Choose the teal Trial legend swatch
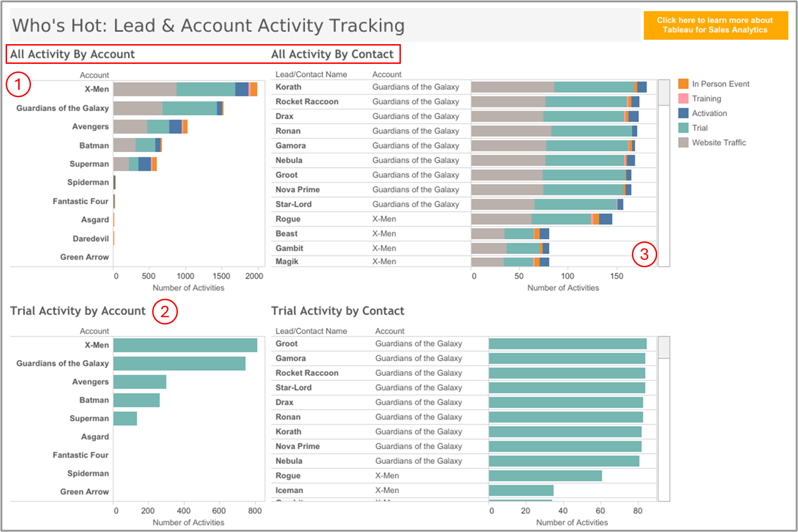Viewport: 798px width, 532px height. [x=683, y=128]
